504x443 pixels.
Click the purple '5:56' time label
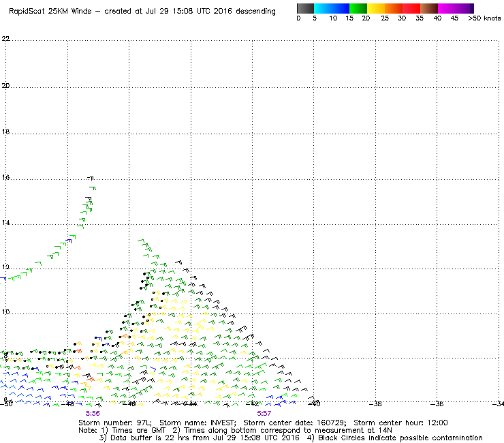[93, 414]
